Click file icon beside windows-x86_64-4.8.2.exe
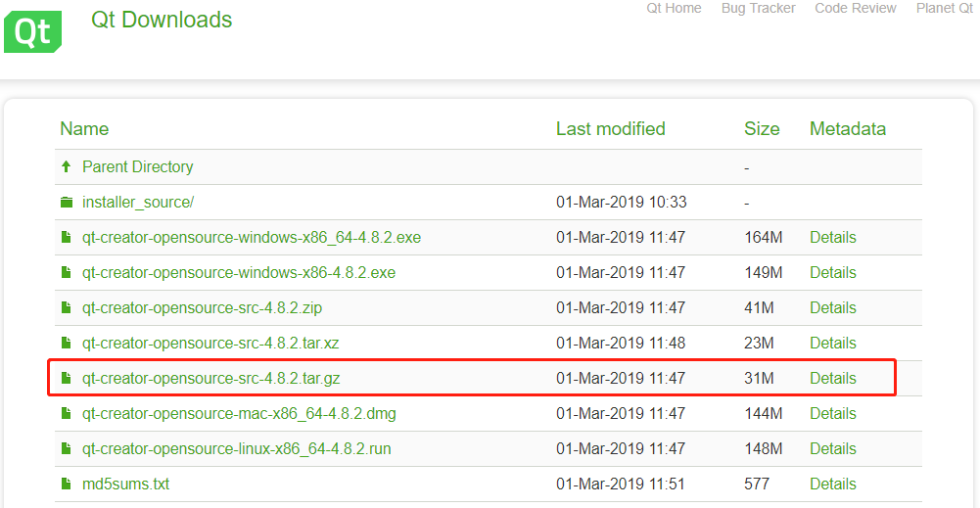This screenshot has width=980, height=508. 67,237
